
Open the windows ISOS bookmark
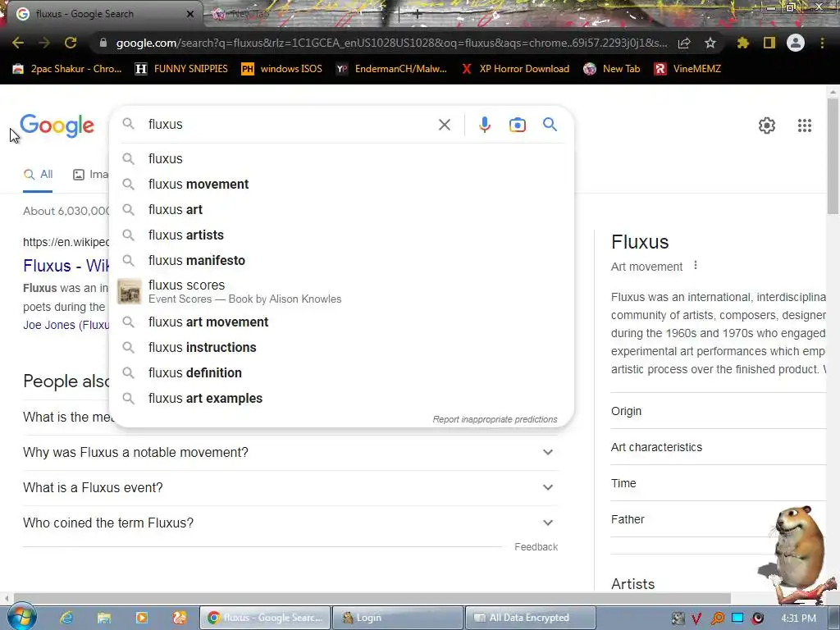click(x=282, y=69)
